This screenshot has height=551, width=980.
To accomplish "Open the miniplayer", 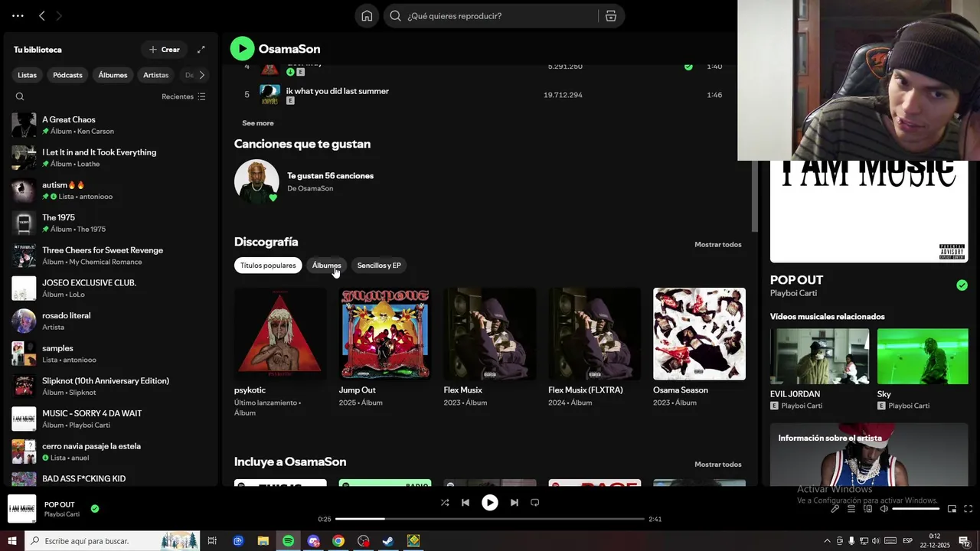I will [x=952, y=509].
